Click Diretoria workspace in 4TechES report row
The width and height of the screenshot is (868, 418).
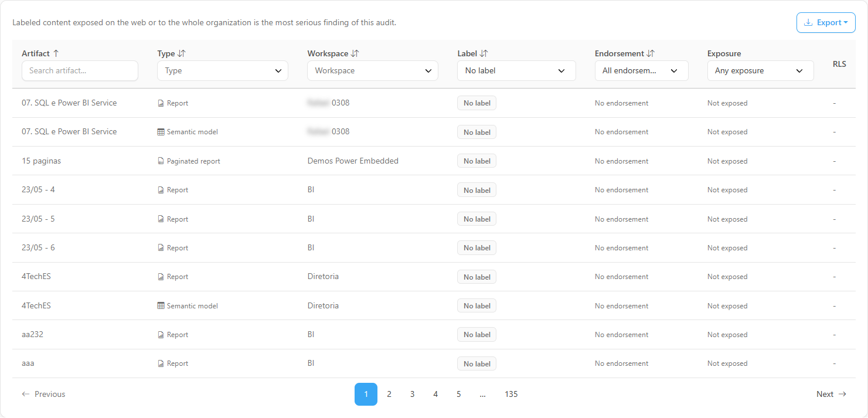pyautogui.click(x=323, y=277)
